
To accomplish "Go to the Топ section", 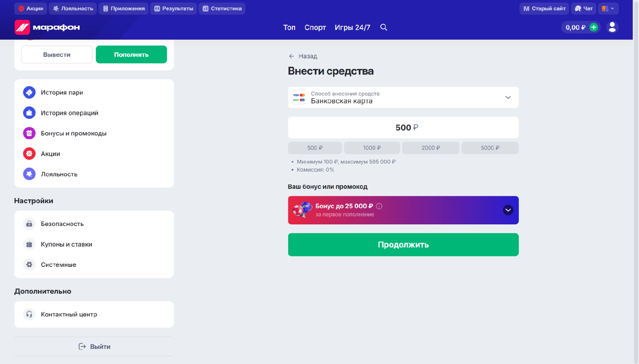I will pos(289,27).
